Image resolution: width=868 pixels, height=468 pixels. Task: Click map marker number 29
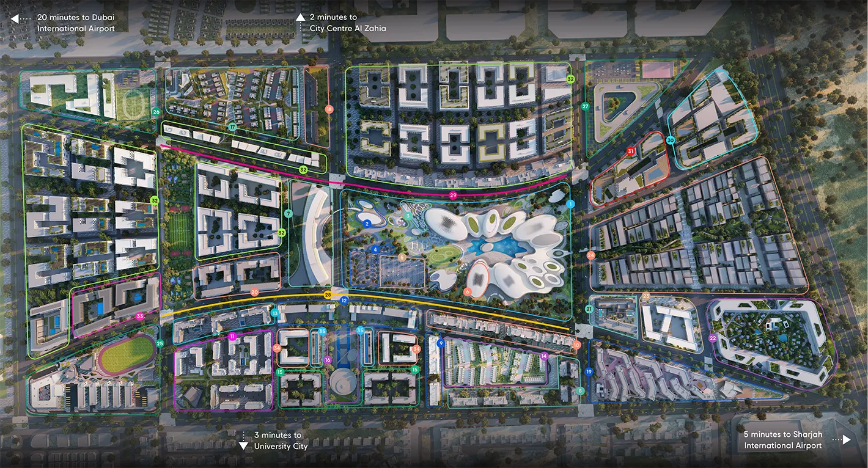pyautogui.click(x=453, y=196)
